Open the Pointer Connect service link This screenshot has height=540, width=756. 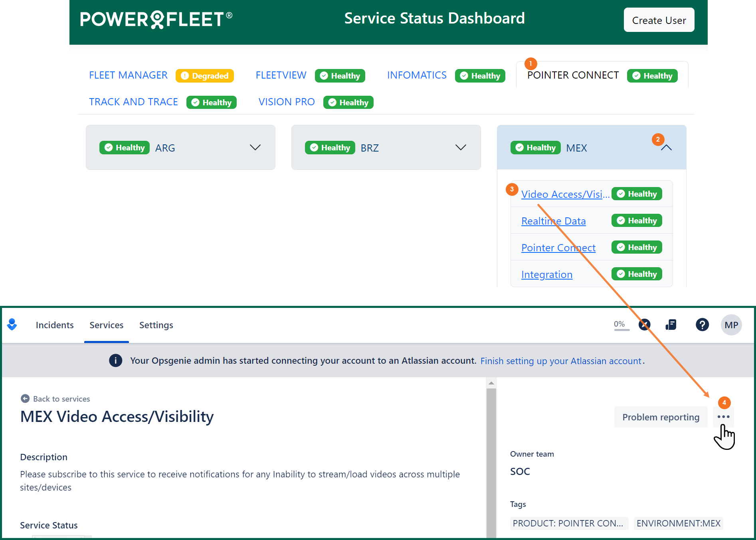[558, 248]
